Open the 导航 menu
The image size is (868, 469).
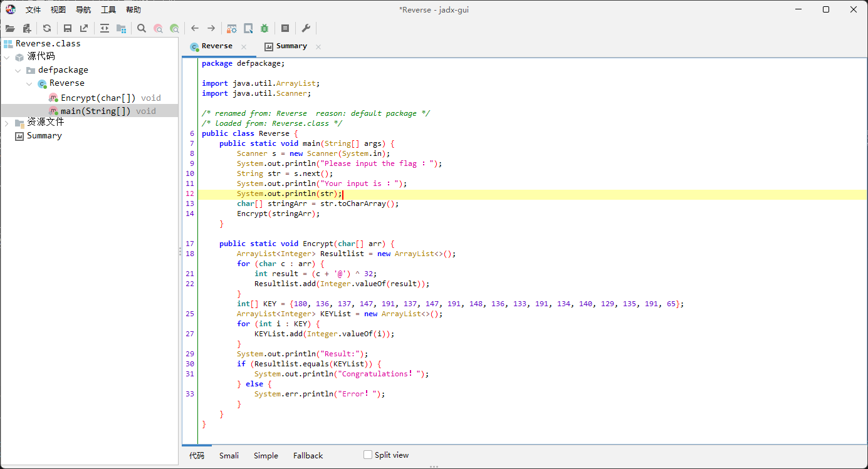pos(83,10)
